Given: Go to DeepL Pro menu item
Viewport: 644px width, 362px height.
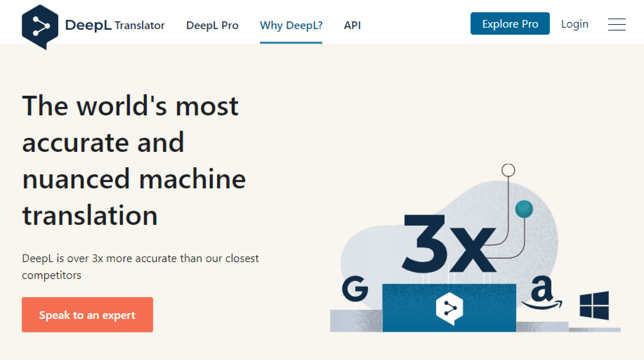Looking at the screenshot, I should [212, 25].
